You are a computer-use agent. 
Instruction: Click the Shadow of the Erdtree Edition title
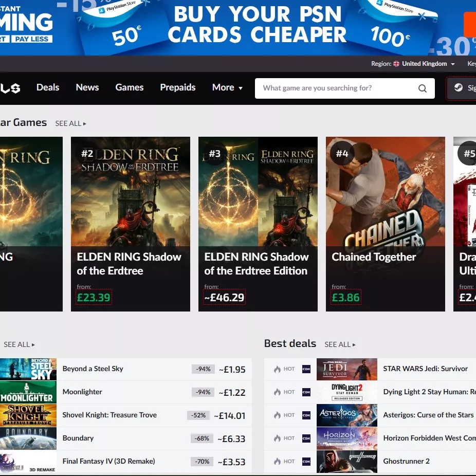257,264
